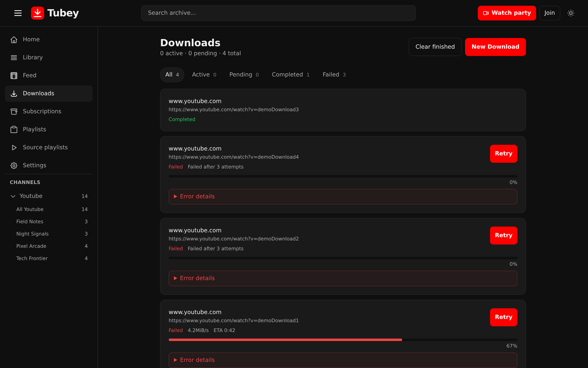Click the '0 active · 0 pending · 4 total' summary

point(200,53)
